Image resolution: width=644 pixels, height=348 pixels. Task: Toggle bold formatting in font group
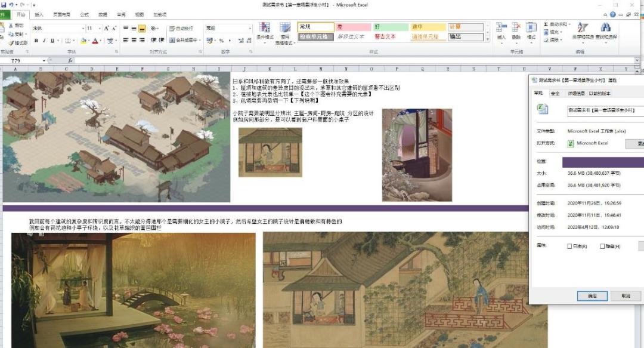pyautogui.click(x=36, y=41)
